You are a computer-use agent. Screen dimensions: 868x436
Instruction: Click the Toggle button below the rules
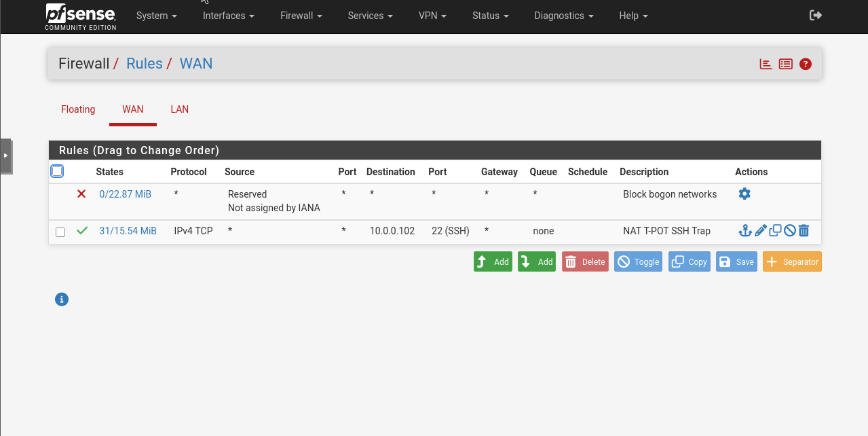(639, 261)
